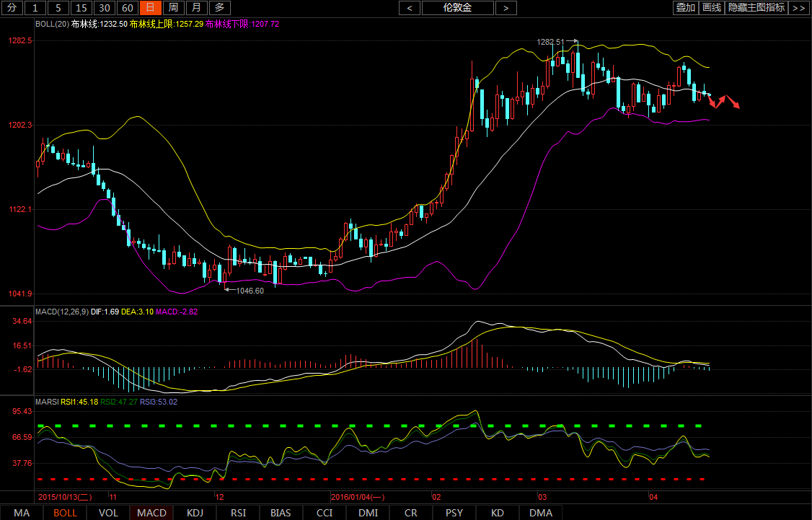The height and width of the screenshot is (520, 812).
Task: Select the MA indicator tab
Action: click(21, 513)
